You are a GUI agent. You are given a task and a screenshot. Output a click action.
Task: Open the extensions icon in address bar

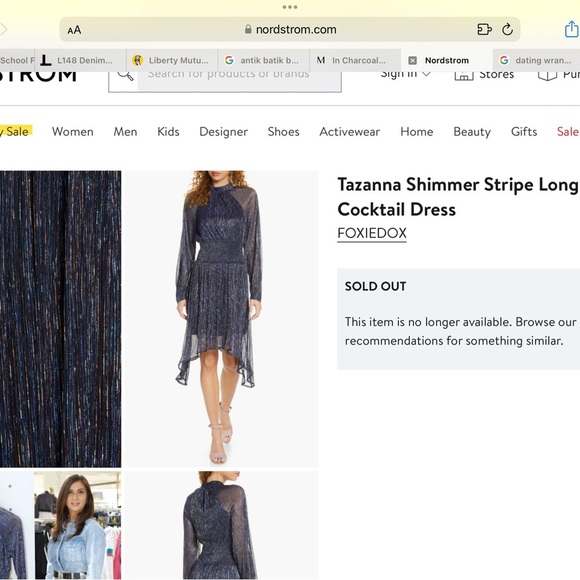(484, 29)
